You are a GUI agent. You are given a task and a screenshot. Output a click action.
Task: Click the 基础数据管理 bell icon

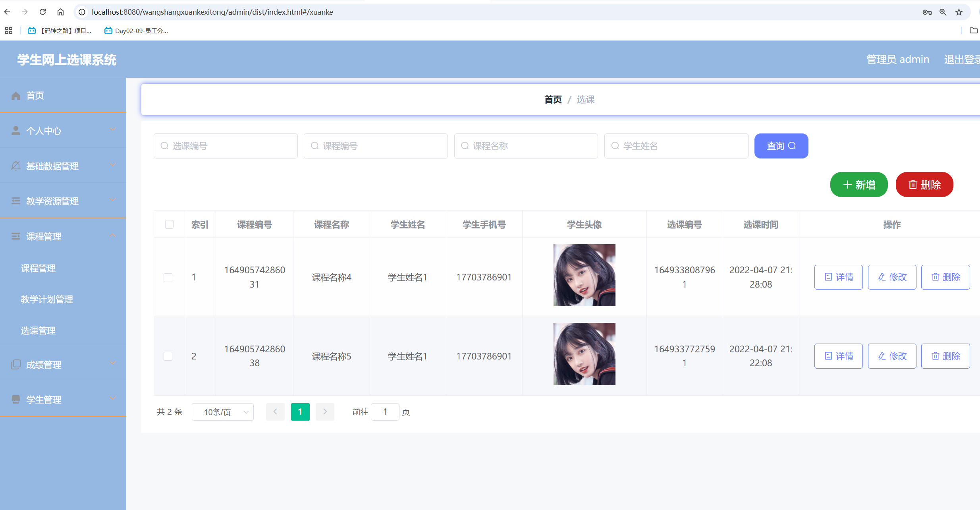(16, 166)
